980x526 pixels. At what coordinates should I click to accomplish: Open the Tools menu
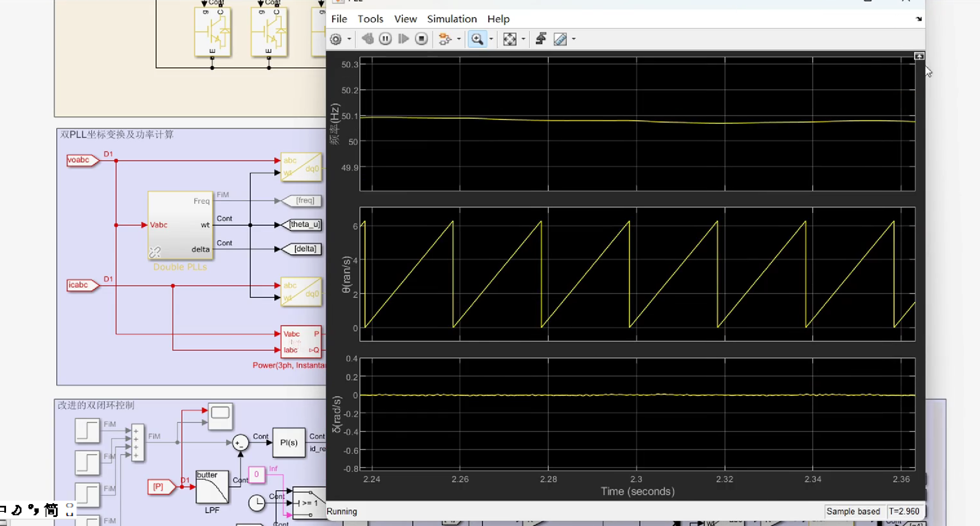370,19
